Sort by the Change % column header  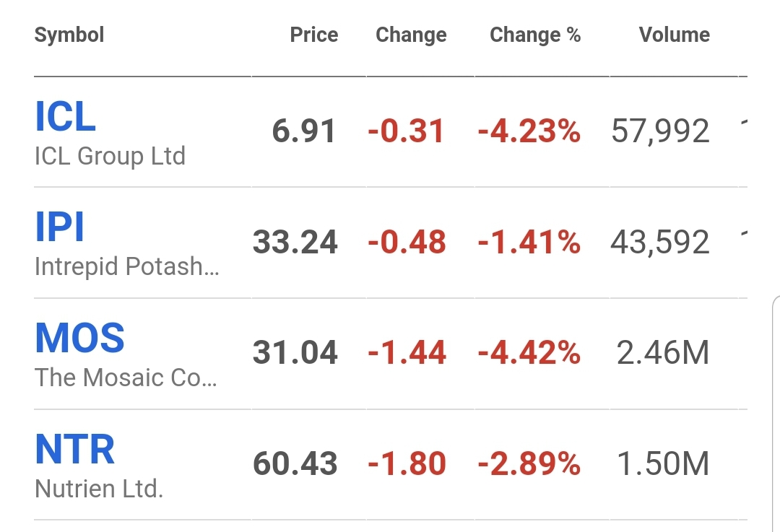(535, 35)
